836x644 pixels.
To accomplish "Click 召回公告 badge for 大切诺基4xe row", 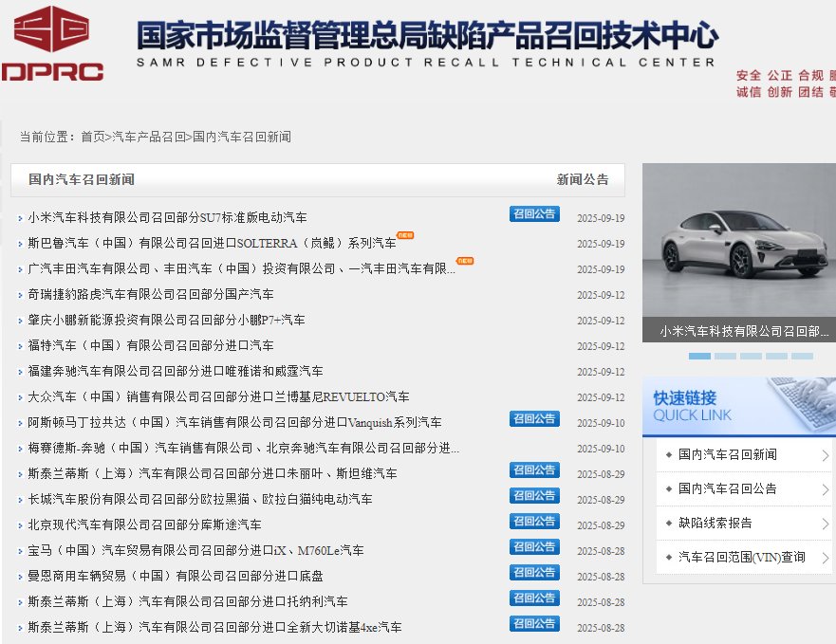I will pos(534,624).
